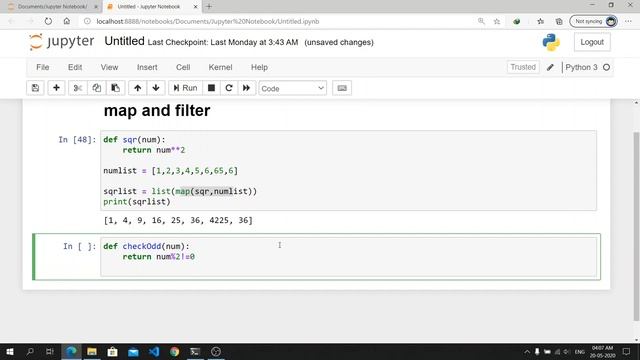Click the pencil edit mode icon

(550, 67)
